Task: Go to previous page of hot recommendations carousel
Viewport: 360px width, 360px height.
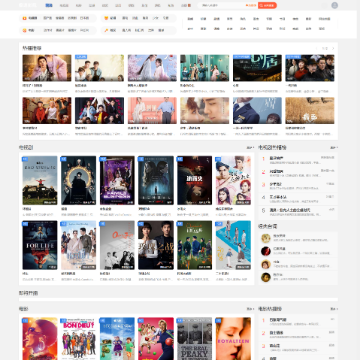Action: point(317,48)
